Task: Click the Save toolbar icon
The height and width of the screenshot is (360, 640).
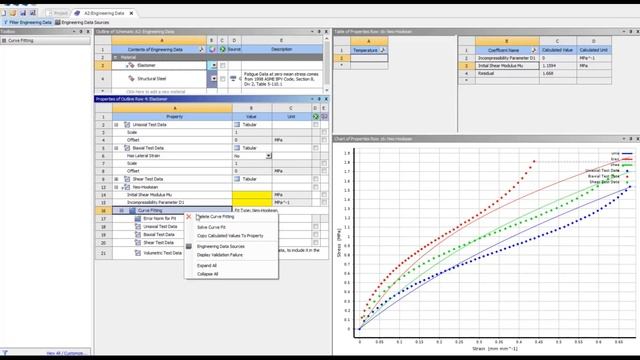Action: point(23,13)
